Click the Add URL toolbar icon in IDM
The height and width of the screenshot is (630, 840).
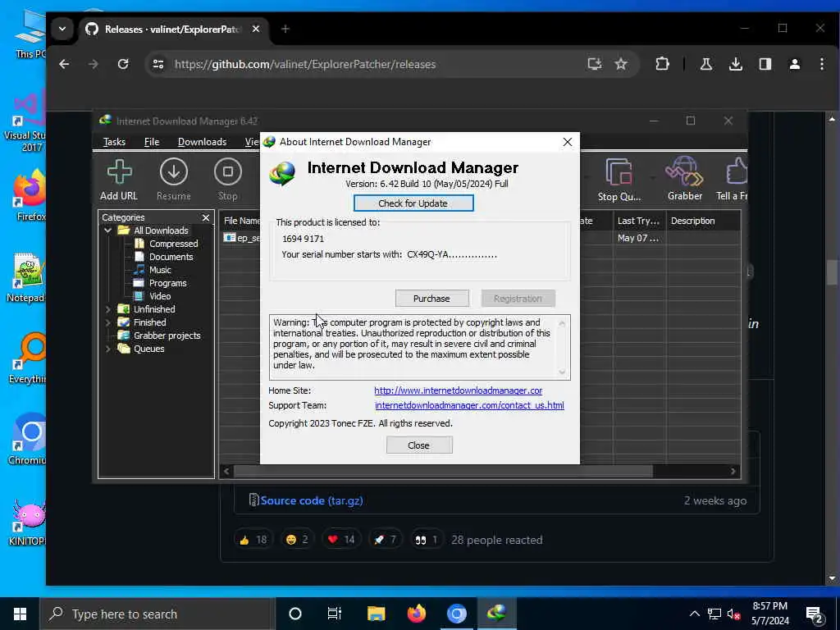[x=119, y=180]
